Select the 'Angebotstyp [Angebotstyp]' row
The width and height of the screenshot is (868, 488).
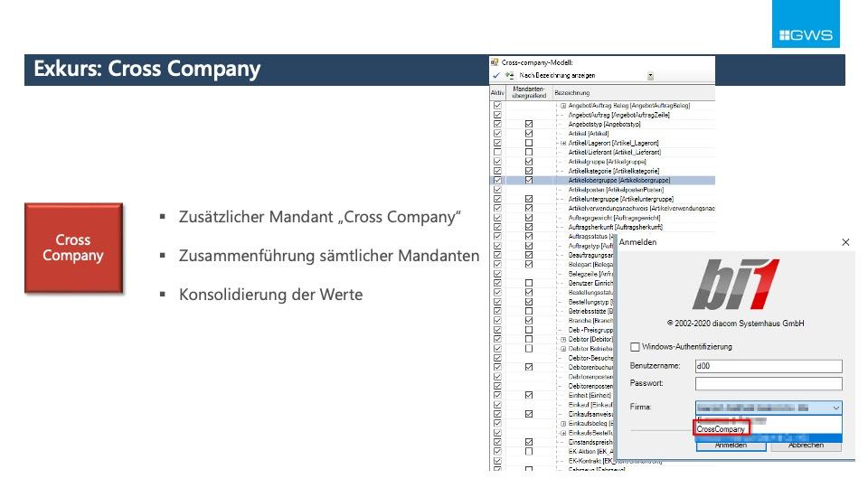click(604, 124)
